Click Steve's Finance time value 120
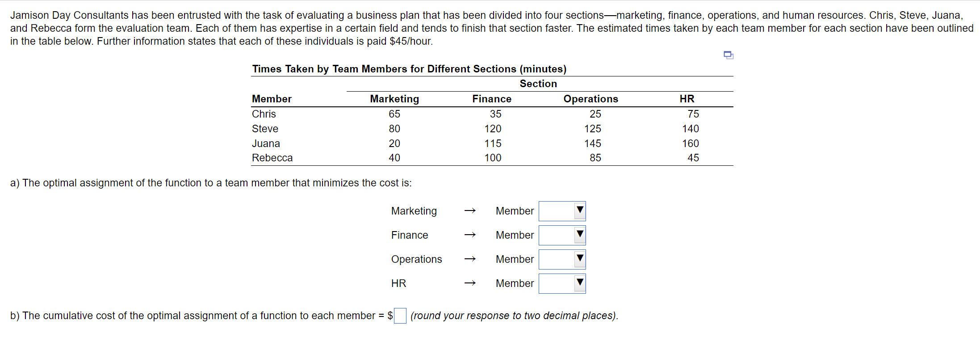The width and height of the screenshot is (980, 354). (493, 129)
